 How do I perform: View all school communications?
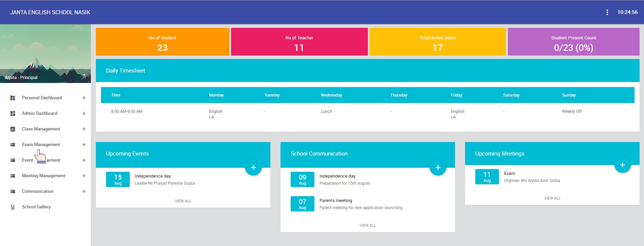(368, 225)
